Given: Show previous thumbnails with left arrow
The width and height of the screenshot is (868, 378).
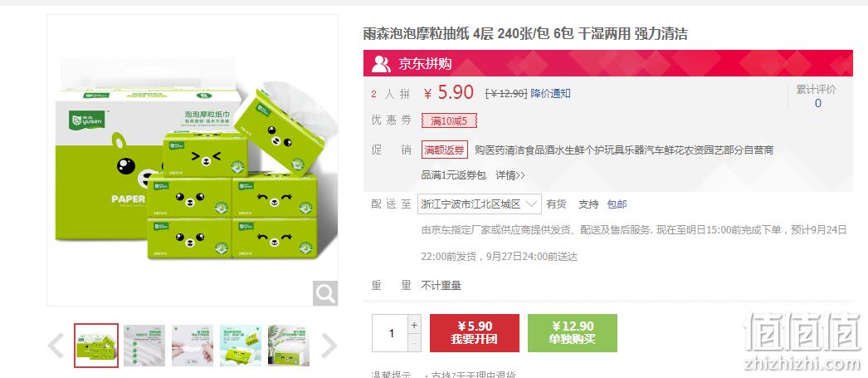Looking at the screenshot, I should tap(56, 346).
